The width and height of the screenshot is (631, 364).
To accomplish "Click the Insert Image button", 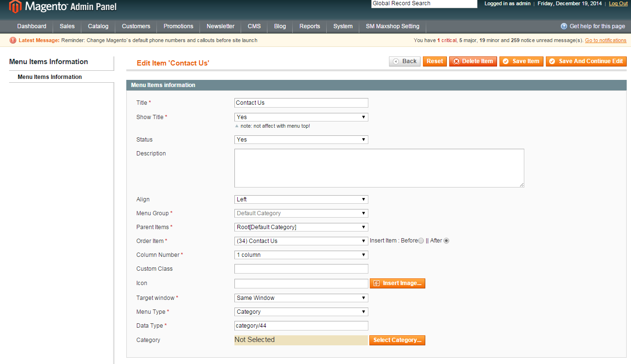I will [x=398, y=283].
